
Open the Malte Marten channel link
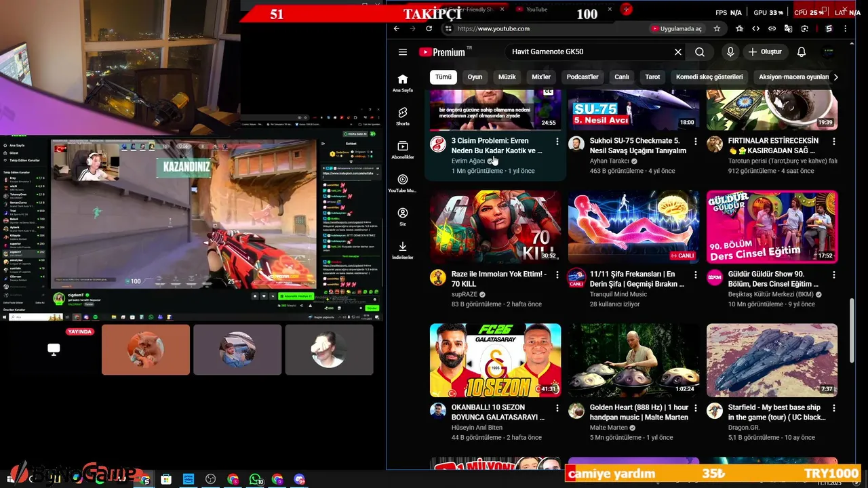(x=609, y=428)
